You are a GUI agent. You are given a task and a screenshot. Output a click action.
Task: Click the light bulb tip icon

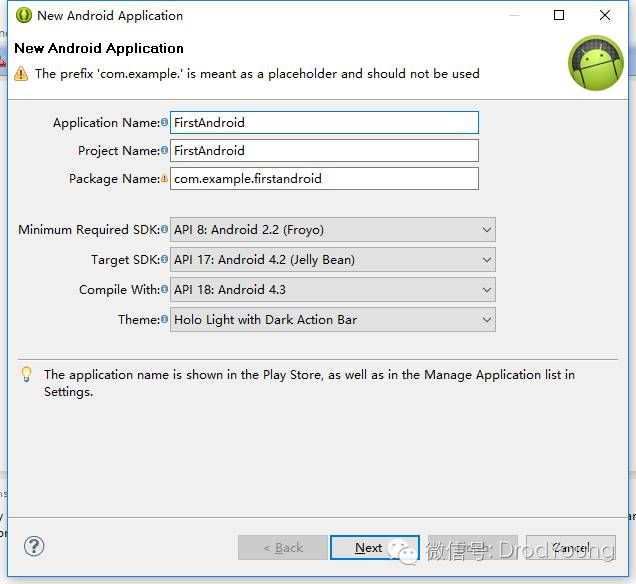(26, 374)
